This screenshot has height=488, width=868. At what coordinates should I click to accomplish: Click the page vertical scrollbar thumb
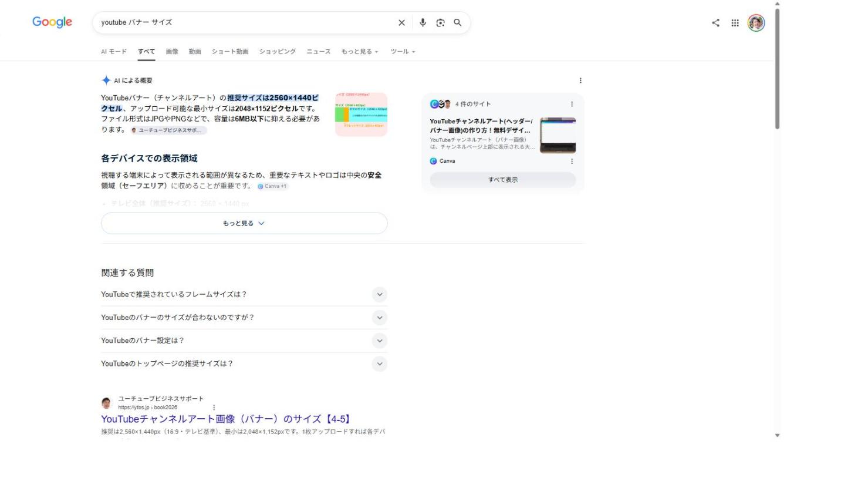pyautogui.click(x=778, y=68)
